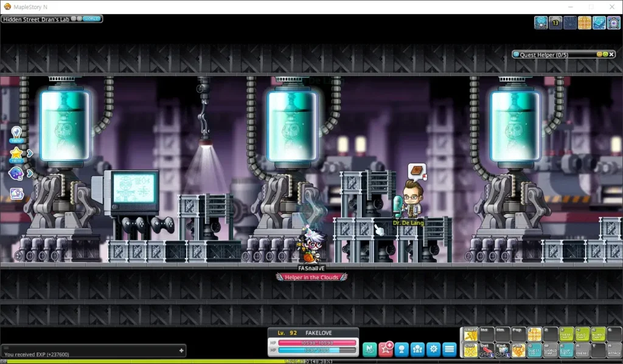Open the settings gear menu button
Viewport: 623px width, 364px height.
pyautogui.click(x=433, y=349)
